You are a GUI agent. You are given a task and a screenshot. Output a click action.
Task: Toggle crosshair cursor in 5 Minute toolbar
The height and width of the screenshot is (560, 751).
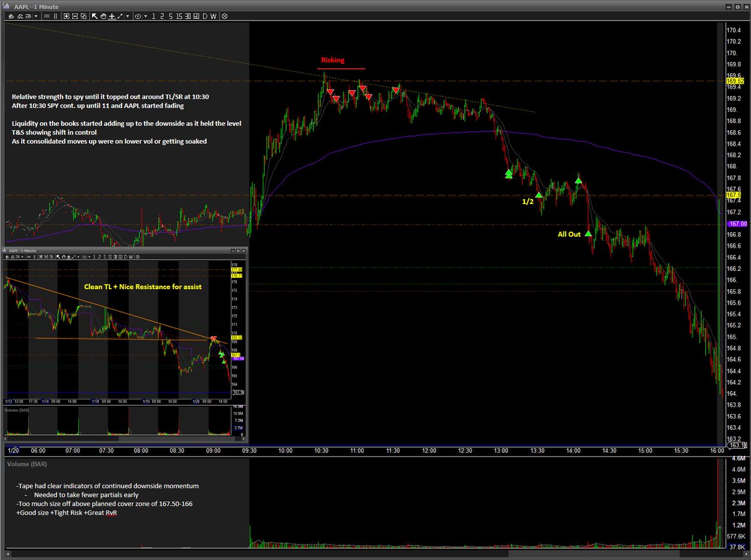(69, 257)
